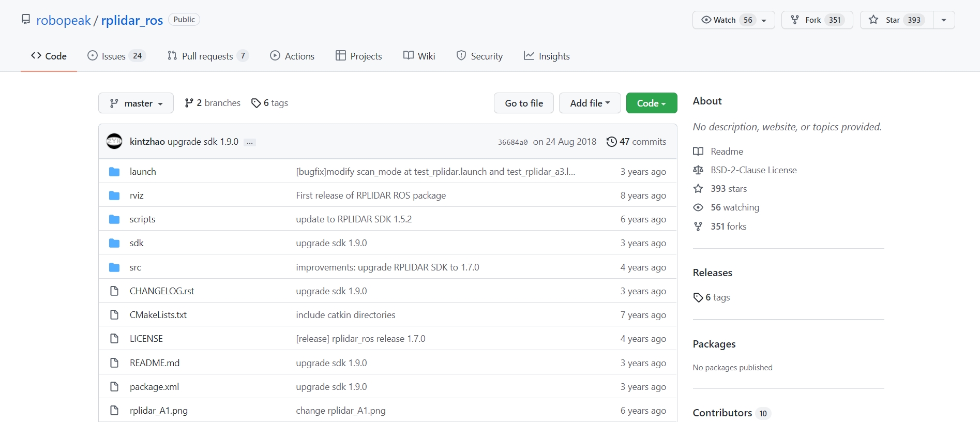The width and height of the screenshot is (980, 422).
Task: Open the Security tab
Action: (479, 56)
